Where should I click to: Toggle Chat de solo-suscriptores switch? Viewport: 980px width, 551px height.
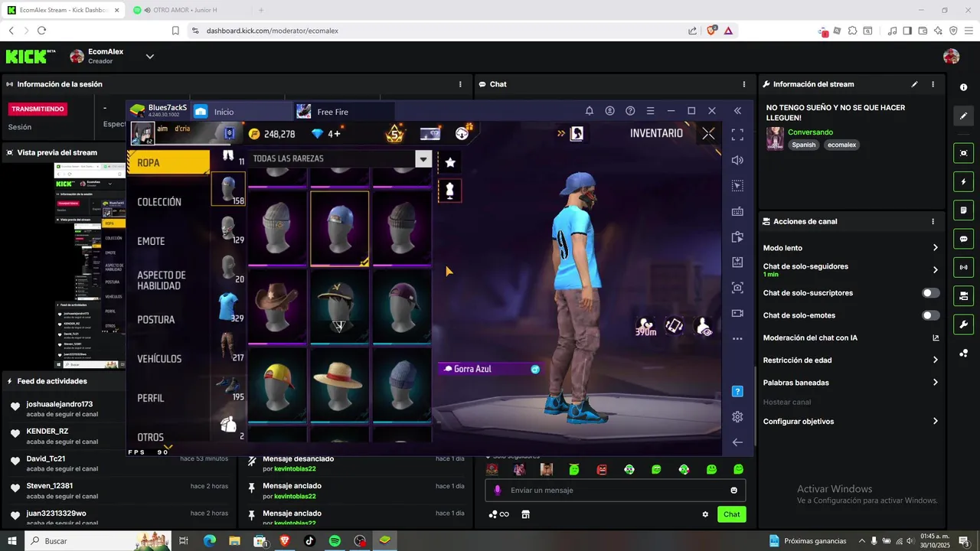pos(930,293)
